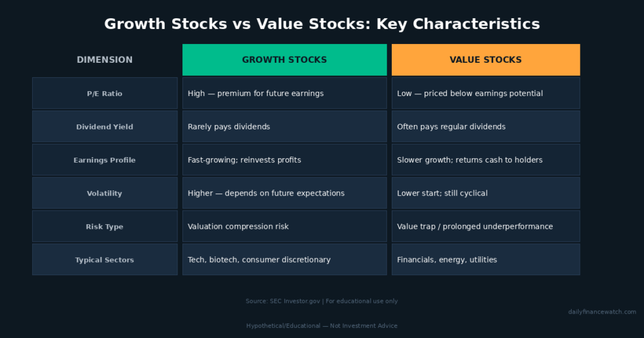Select the Dimension header label

pos(105,60)
